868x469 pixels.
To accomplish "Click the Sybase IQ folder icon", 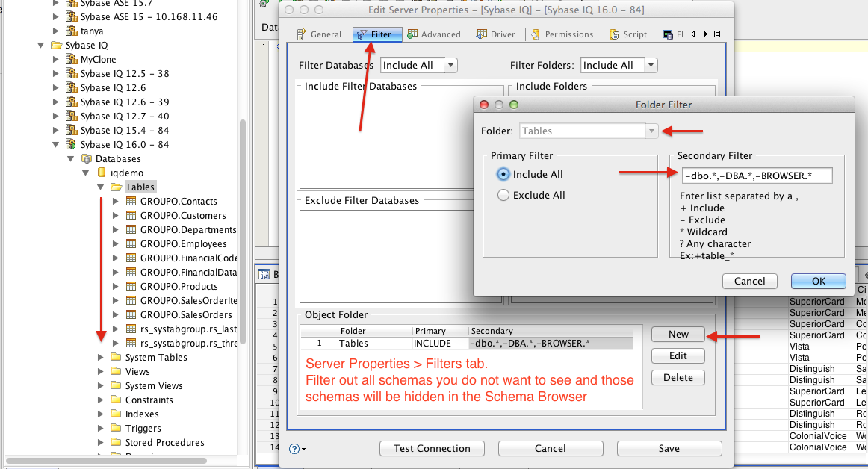I will point(57,46).
